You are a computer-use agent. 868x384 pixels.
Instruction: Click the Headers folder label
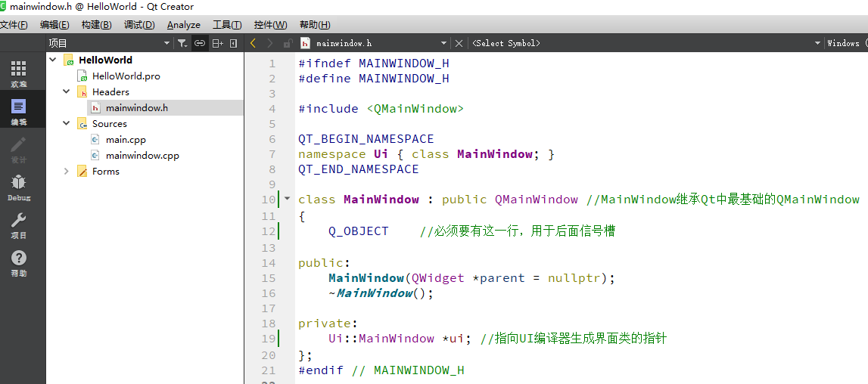click(110, 92)
